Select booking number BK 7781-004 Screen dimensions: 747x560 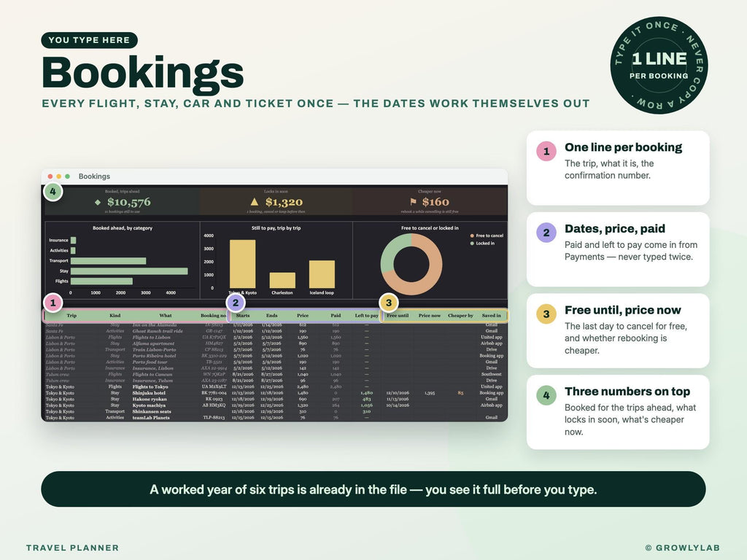point(214,393)
